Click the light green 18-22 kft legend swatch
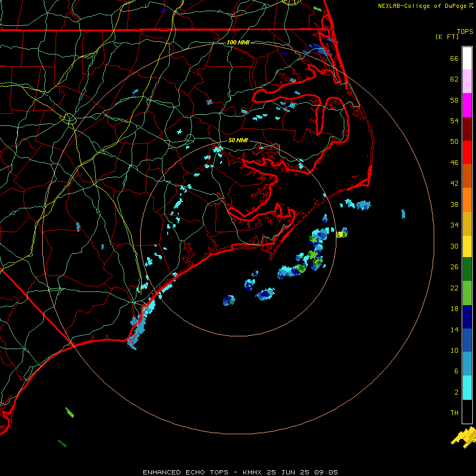Viewport: 476px width, 476px height. (x=467, y=293)
